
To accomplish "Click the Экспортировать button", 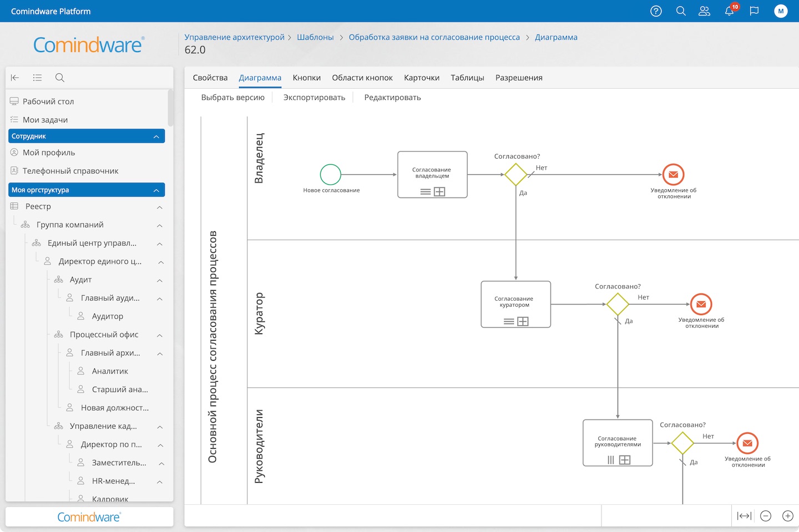I will pyautogui.click(x=314, y=98).
